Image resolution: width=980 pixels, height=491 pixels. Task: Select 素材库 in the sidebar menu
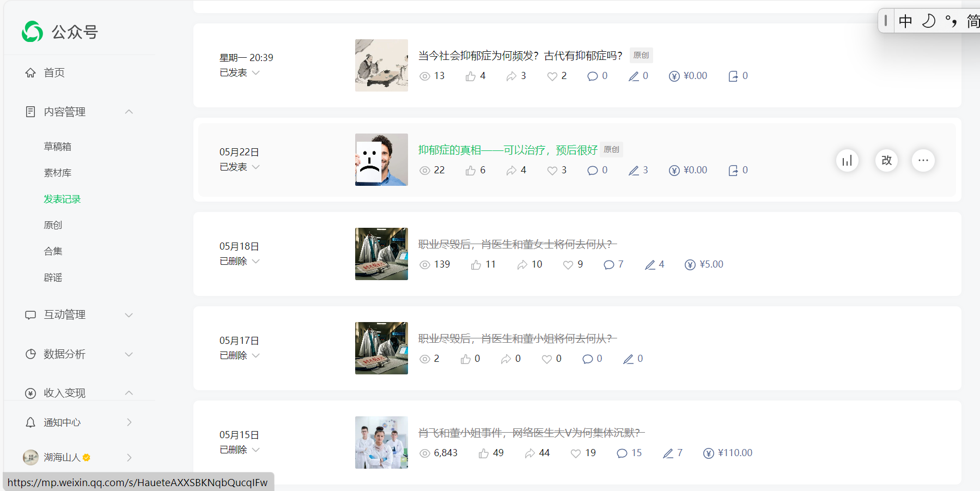pos(58,173)
